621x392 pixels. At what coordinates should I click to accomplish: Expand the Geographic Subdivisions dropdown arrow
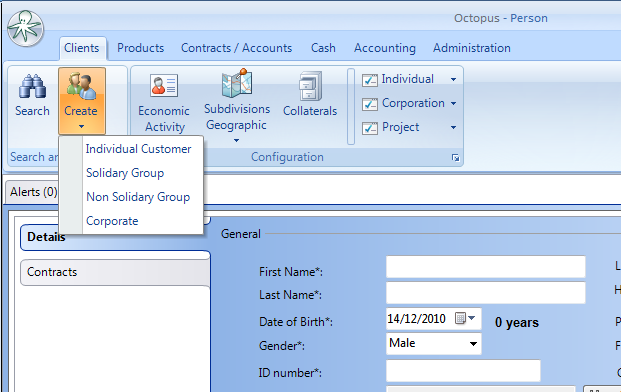click(x=236, y=140)
